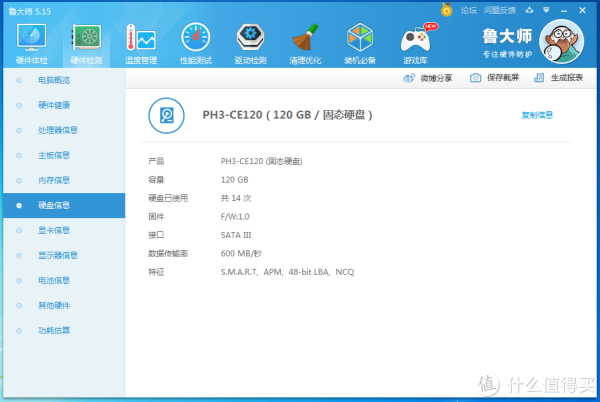Click the 产品 field label
600x402 pixels.
coord(156,161)
